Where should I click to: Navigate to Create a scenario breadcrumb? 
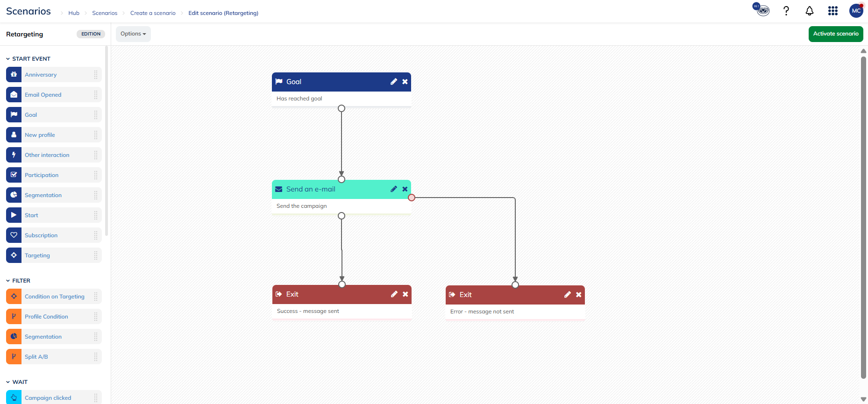pyautogui.click(x=153, y=13)
